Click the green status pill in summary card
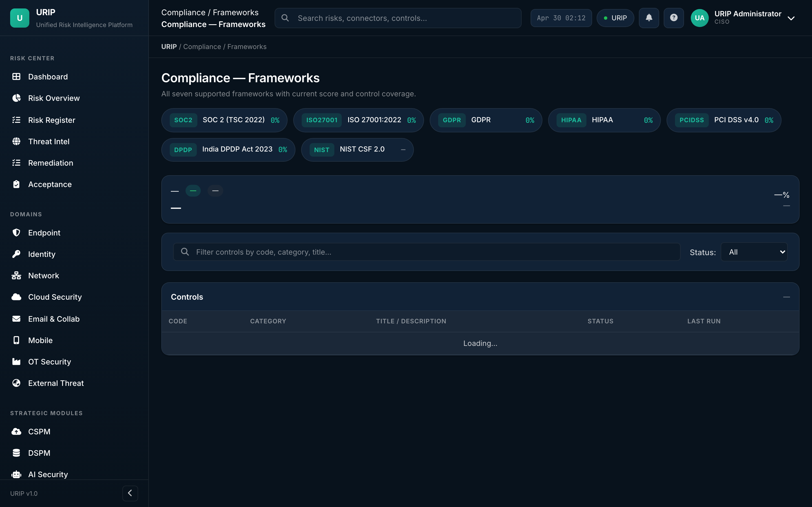 pyautogui.click(x=193, y=191)
